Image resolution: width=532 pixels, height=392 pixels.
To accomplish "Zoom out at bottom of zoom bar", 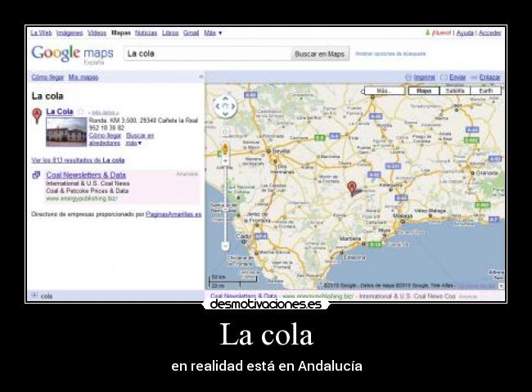I will click(225, 246).
